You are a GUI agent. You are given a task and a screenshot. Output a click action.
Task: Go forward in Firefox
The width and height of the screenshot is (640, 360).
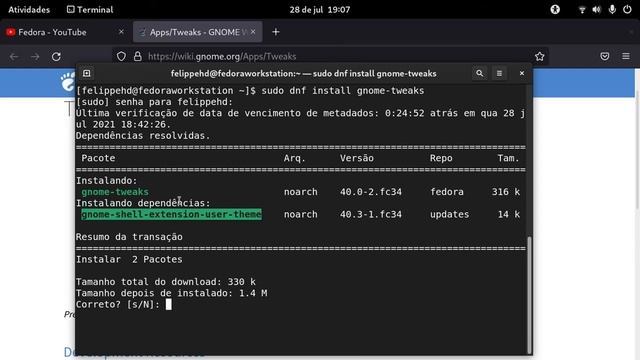[35, 56]
